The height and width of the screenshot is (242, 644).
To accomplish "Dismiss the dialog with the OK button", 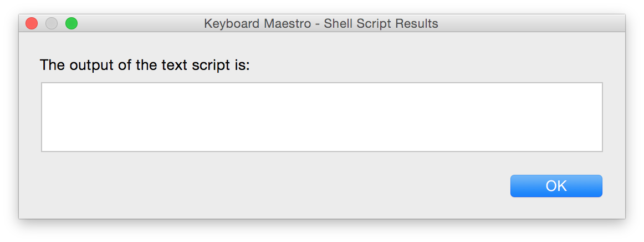I will 556,186.
